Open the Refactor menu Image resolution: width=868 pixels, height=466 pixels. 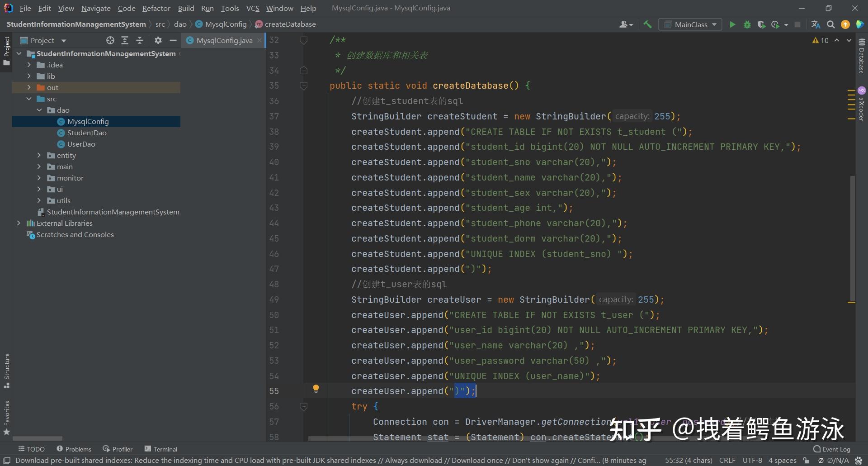coord(156,8)
